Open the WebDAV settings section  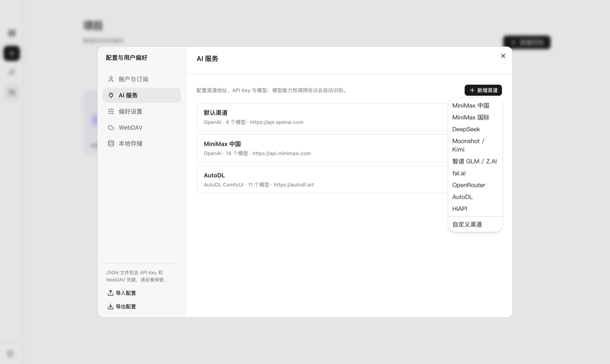click(x=141, y=127)
